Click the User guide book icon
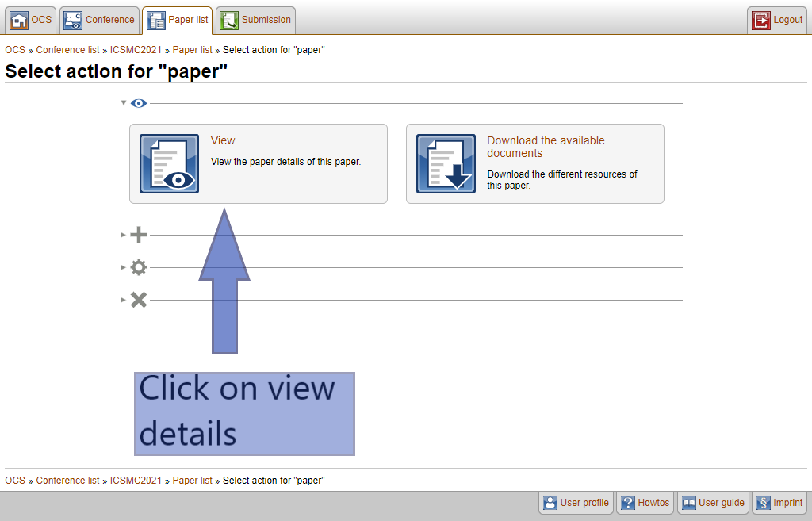 coord(688,503)
